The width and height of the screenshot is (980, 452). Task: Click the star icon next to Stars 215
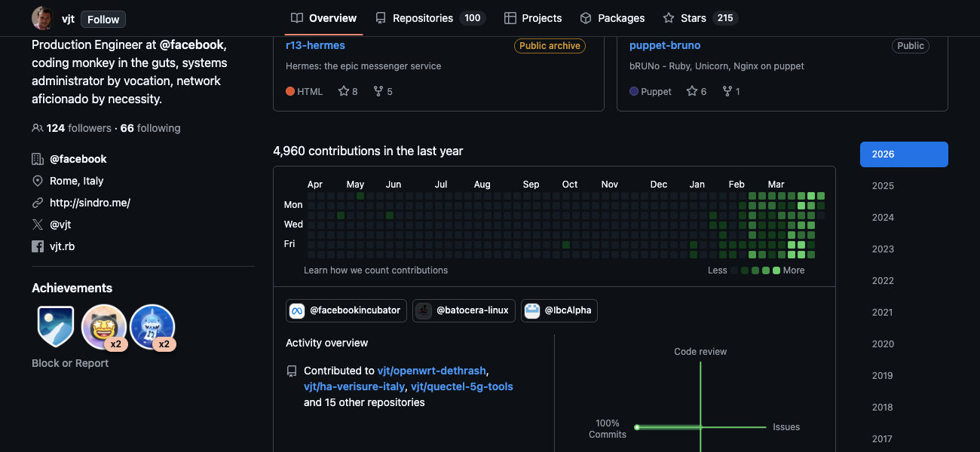(669, 17)
